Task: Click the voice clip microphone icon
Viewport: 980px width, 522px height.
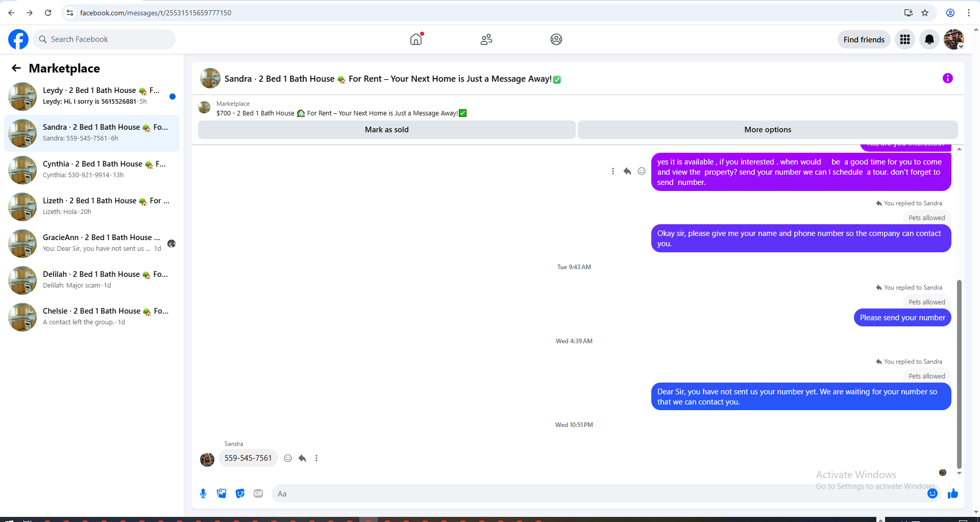Action: (x=203, y=493)
